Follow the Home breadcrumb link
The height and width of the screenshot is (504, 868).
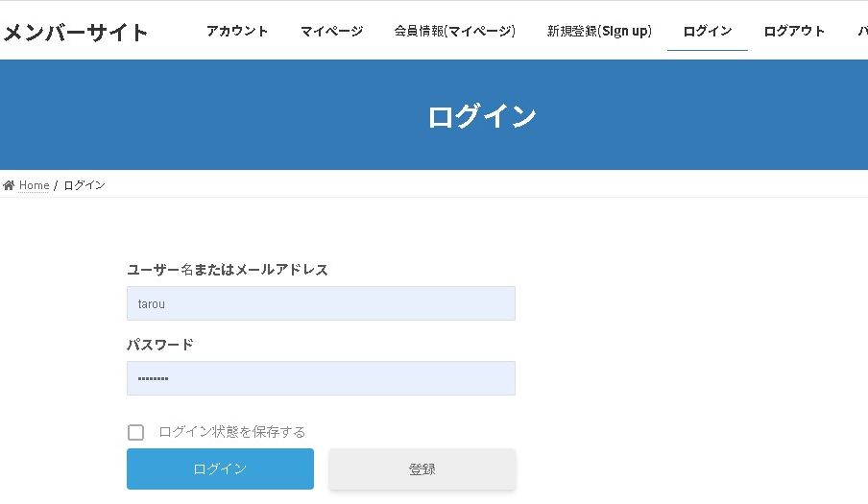(34, 185)
